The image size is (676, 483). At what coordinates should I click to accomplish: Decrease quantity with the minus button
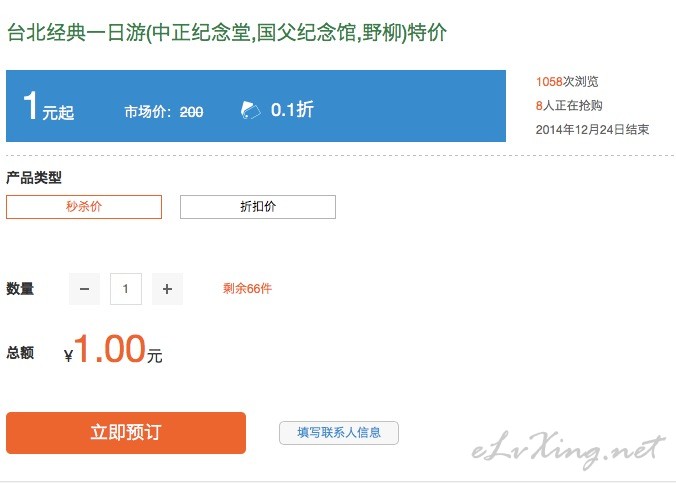[84, 289]
